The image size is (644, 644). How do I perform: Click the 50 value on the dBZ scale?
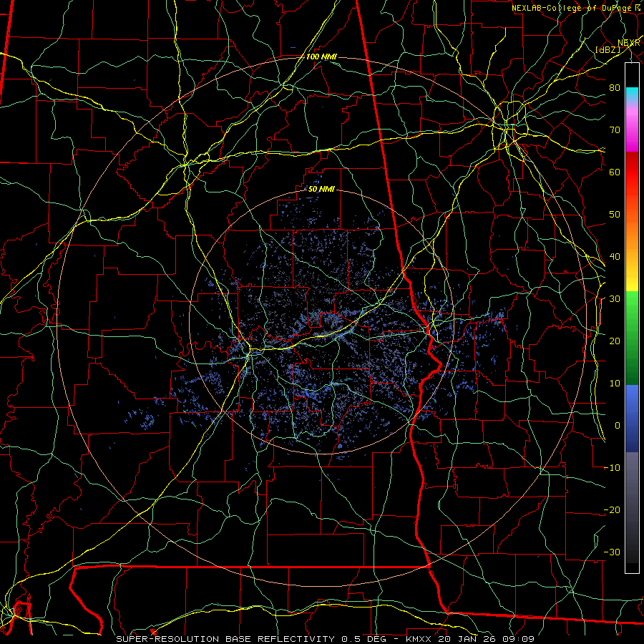coord(615,215)
